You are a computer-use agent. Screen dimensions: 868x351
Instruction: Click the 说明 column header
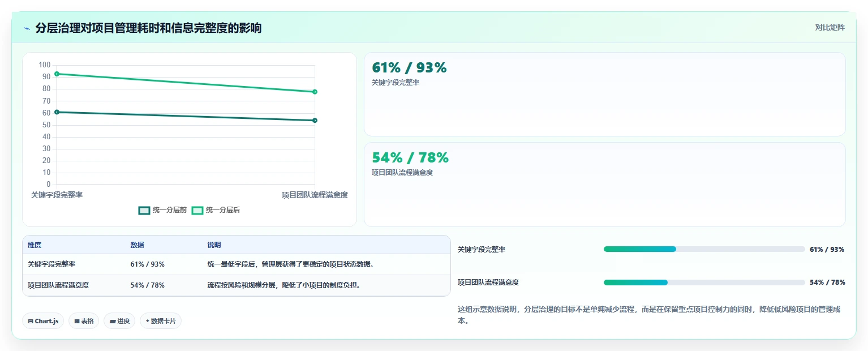[214, 245]
